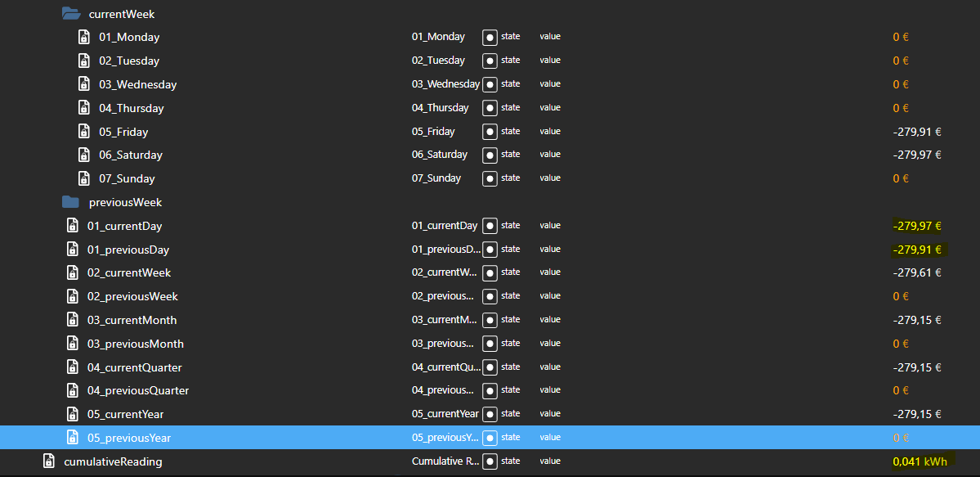Screen dimensions: 980x477
Task: Click the 05_Friday state file icon
Action: tap(83, 132)
